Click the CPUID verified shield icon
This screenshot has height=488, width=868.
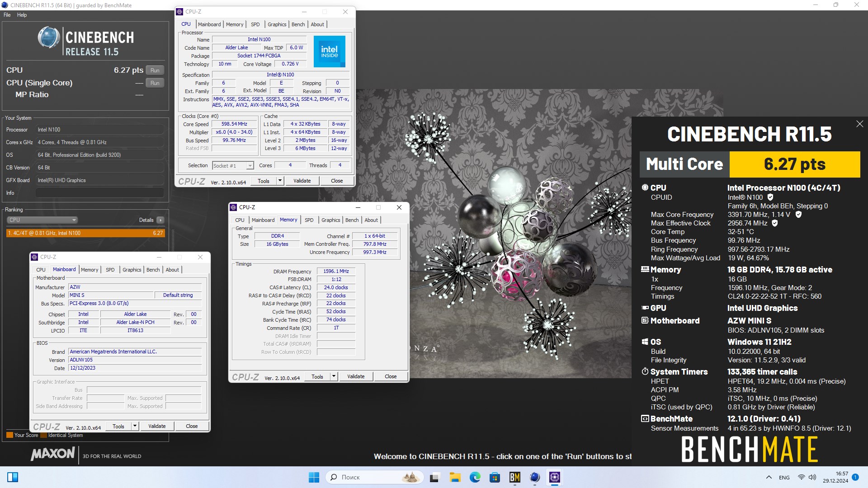770,197
